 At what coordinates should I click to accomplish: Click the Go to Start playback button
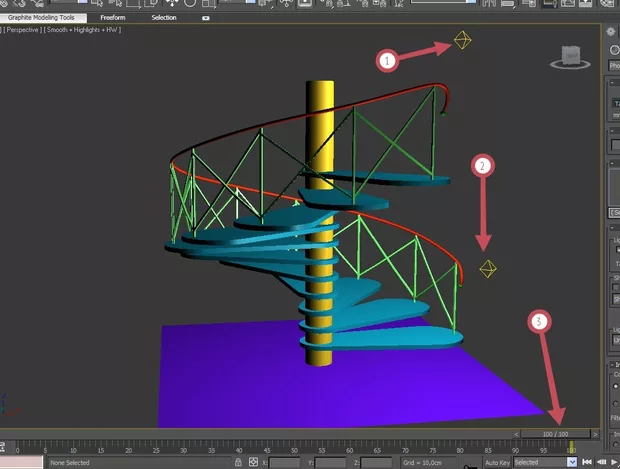pos(585,462)
